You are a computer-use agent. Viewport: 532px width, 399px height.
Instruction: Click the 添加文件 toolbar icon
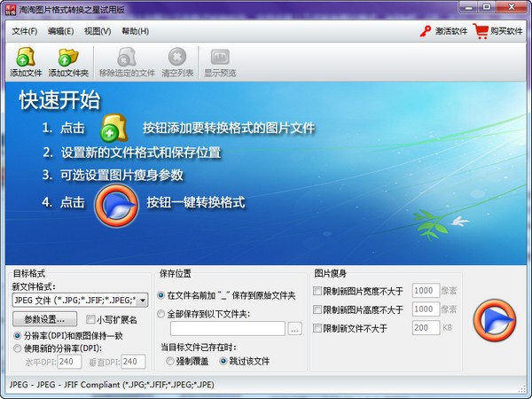(26, 57)
